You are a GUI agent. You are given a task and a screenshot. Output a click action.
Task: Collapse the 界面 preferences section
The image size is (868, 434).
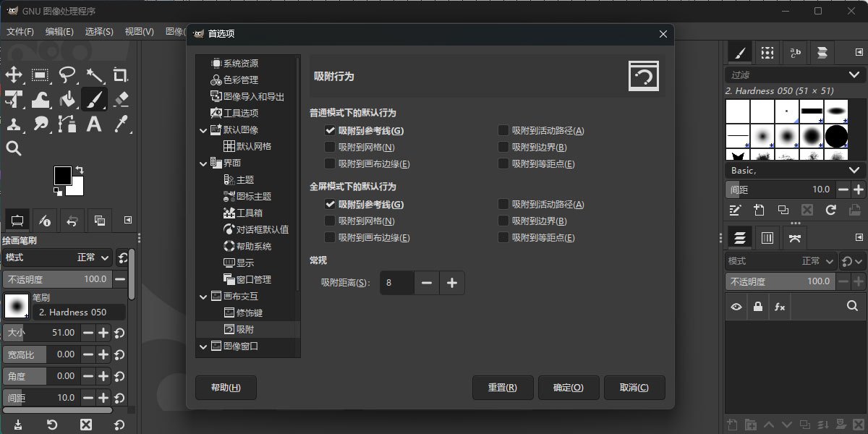pyautogui.click(x=203, y=163)
